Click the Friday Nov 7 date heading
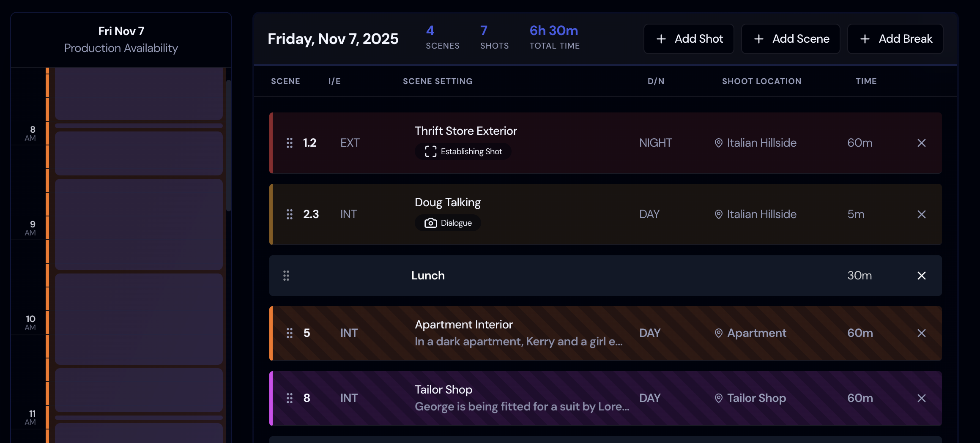The width and height of the screenshot is (980, 443). click(x=333, y=38)
